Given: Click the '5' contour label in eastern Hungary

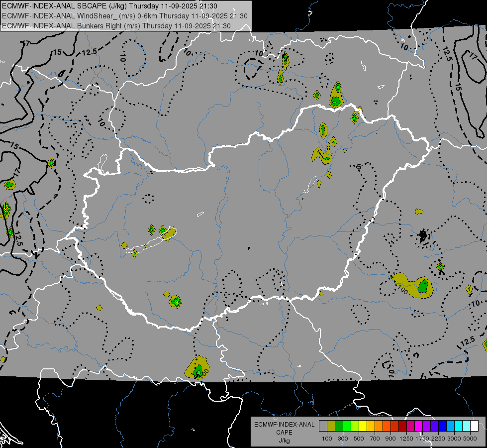Looking at the screenshot, I should pyautogui.click(x=359, y=167).
